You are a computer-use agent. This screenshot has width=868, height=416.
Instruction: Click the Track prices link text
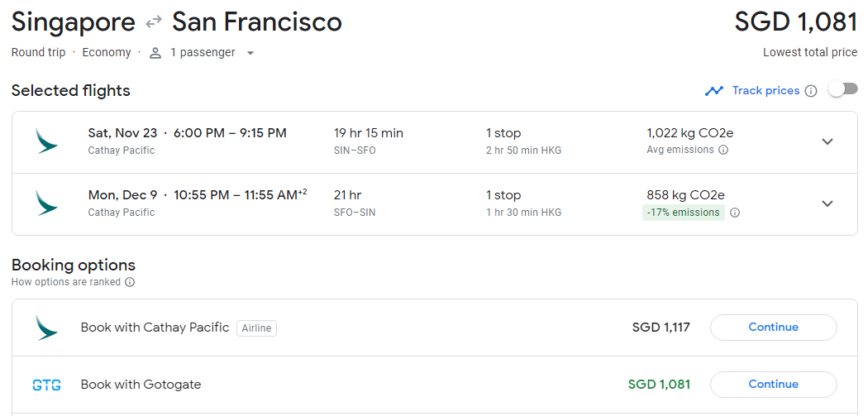coord(765,91)
